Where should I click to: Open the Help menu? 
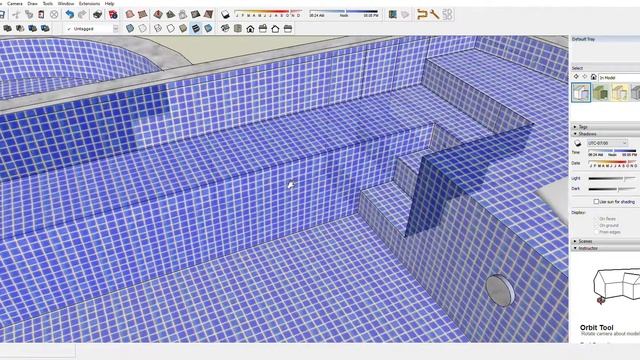(110, 3)
